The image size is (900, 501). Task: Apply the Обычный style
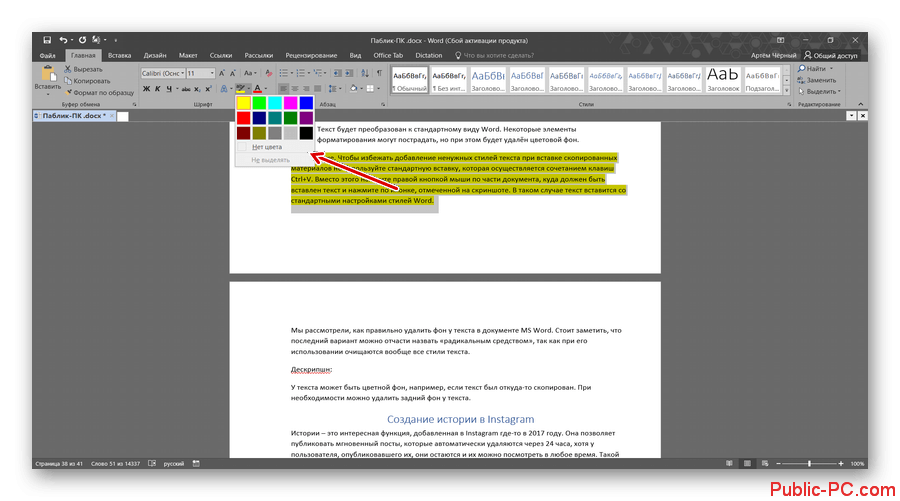coord(410,80)
